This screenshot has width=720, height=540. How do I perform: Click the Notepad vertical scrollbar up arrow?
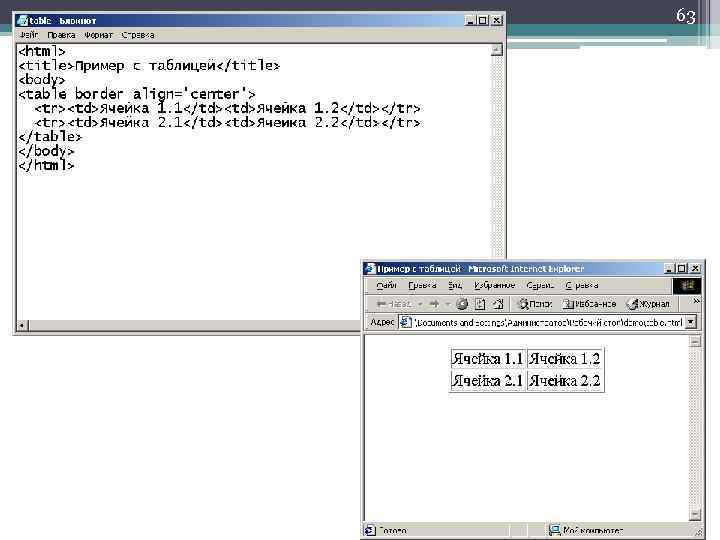point(496,50)
